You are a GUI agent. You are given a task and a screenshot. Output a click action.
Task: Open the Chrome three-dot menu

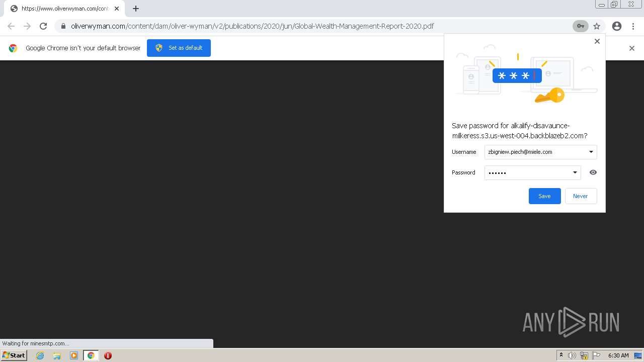pos(632,26)
